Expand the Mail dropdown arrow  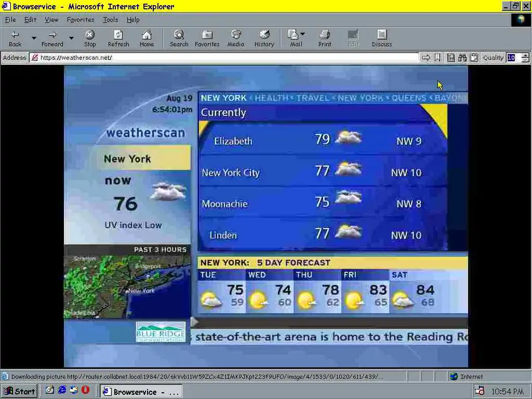point(303,34)
